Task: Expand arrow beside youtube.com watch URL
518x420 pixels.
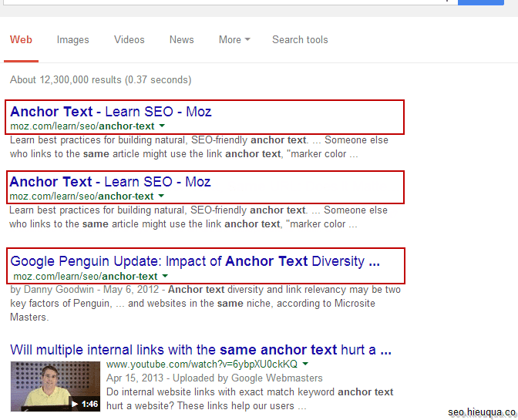Action: click(305, 364)
